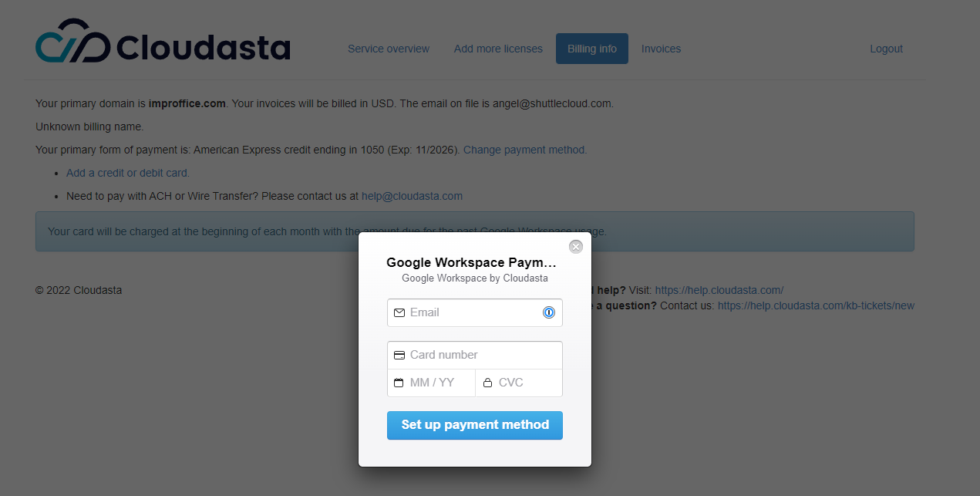
Task: Focus the Email input field
Action: (x=475, y=312)
